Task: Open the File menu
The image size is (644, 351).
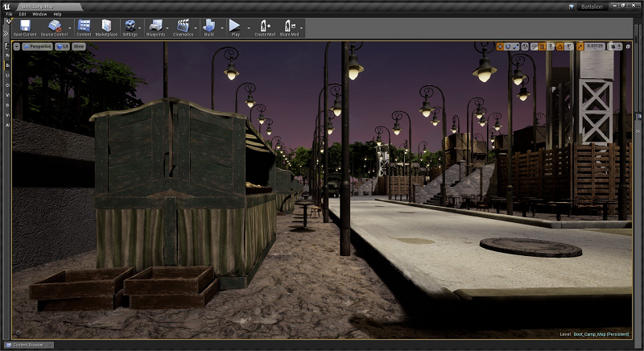Action: click(x=9, y=14)
